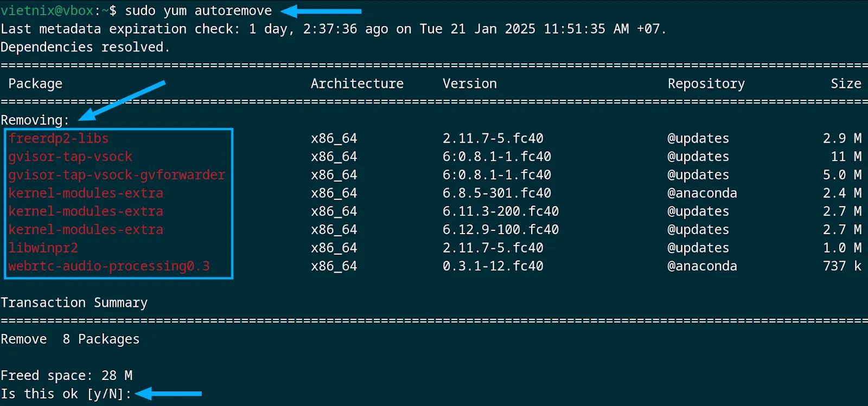Click the 'Last metadata expiration check' line

(x=333, y=29)
